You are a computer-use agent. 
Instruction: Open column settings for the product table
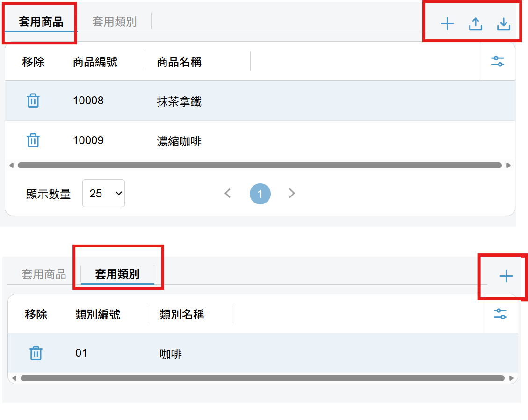pyautogui.click(x=497, y=61)
